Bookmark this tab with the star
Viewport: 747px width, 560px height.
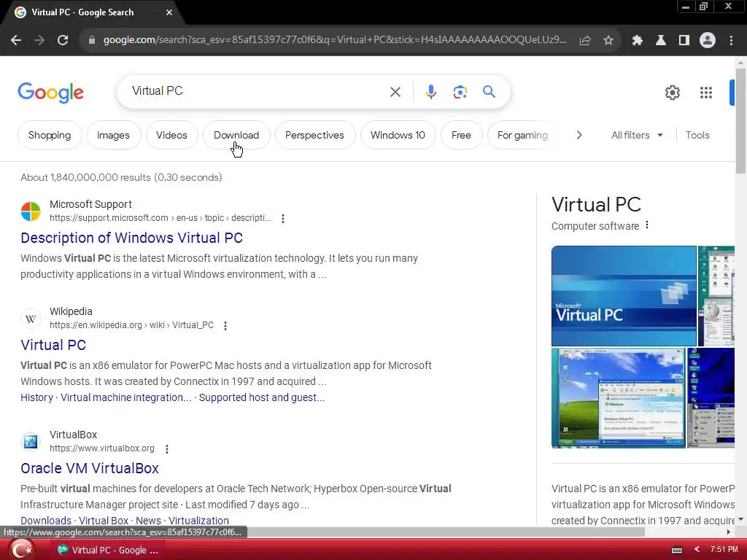point(608,41)
